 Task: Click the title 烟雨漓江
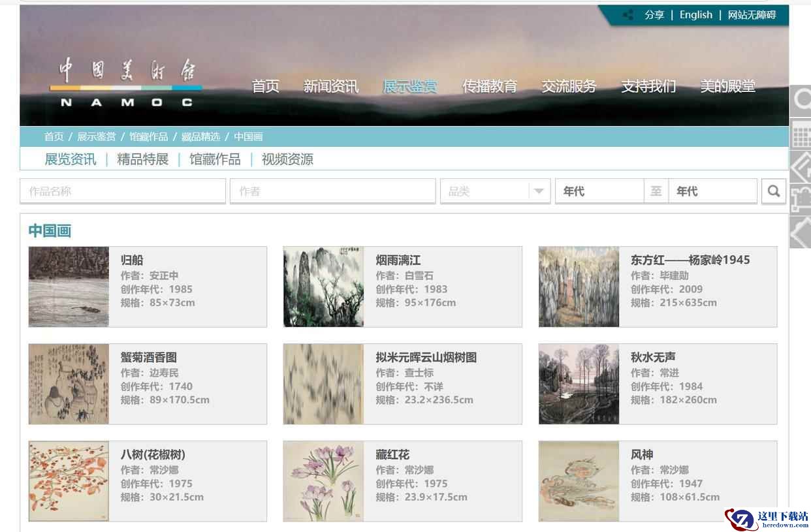[398, 260]
